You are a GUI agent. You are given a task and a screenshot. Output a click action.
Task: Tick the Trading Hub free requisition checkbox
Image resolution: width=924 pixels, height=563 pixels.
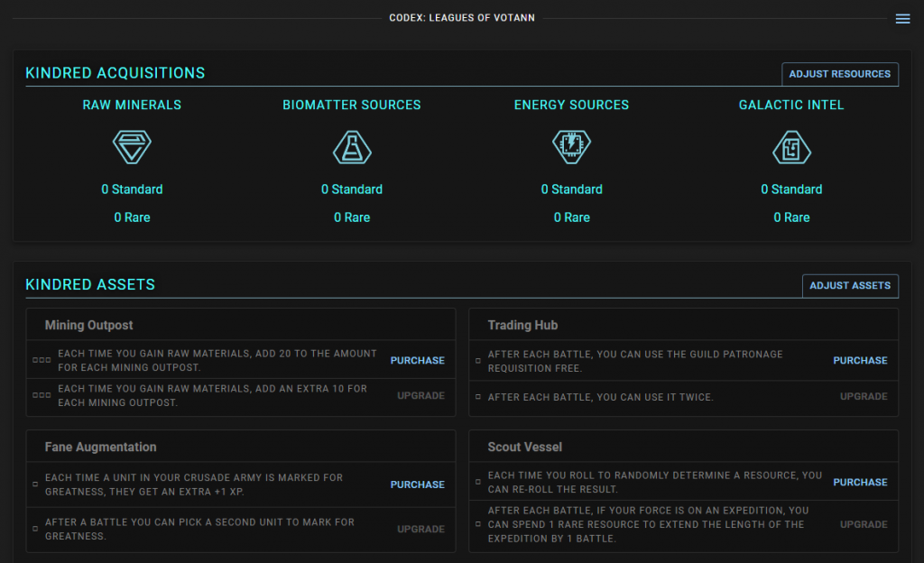click(478, 361)
